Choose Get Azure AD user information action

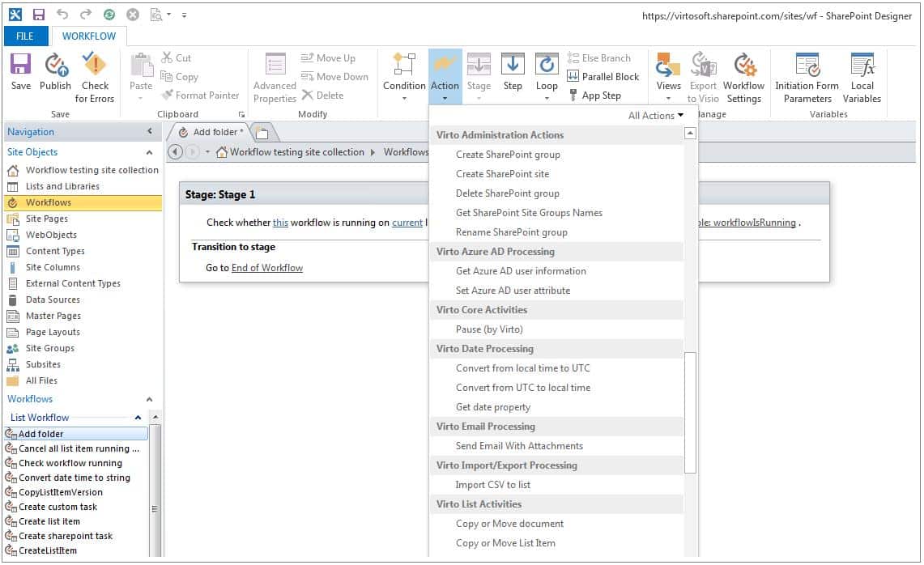(x=521, y=271)
